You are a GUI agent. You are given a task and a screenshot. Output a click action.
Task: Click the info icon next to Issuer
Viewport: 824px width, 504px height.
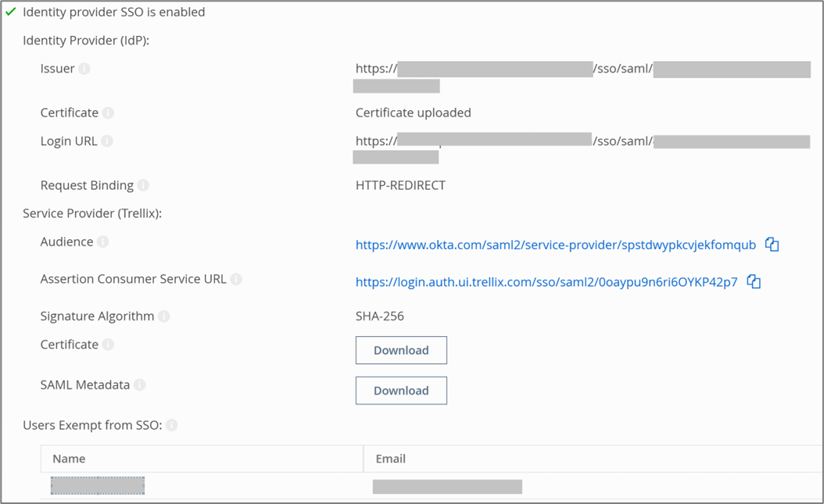point(84,69)
